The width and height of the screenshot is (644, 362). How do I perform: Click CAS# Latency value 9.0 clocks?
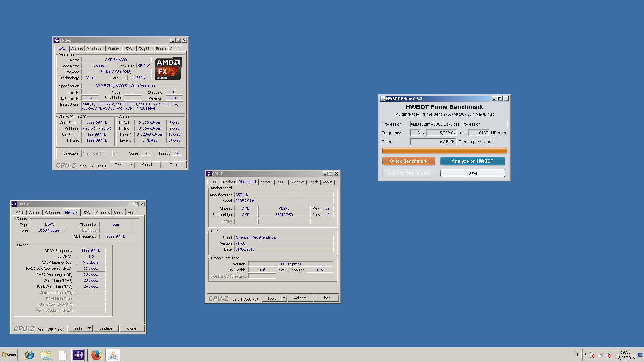pyautogui.click(x=91, y=262)
